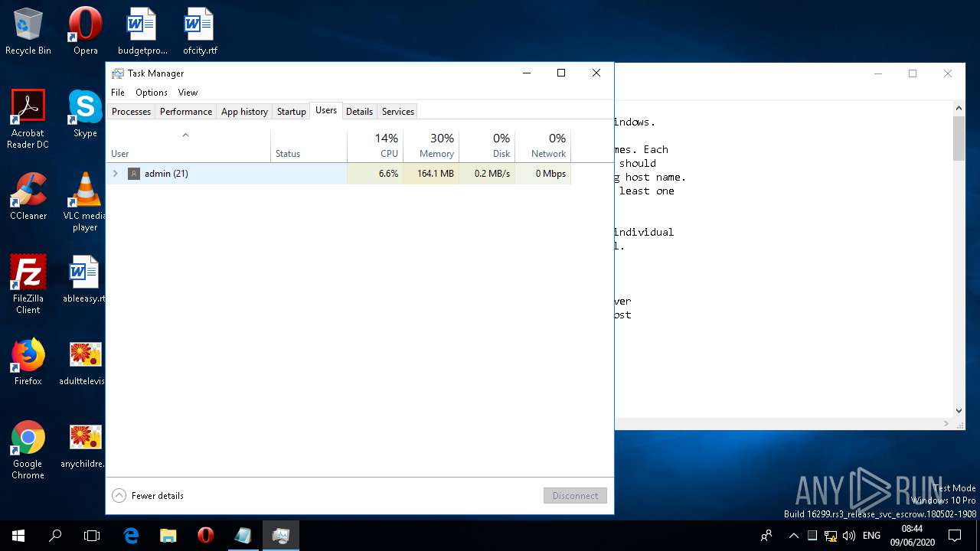
Task: Launch Google Chrome from desktop
Action: (28, 450)
